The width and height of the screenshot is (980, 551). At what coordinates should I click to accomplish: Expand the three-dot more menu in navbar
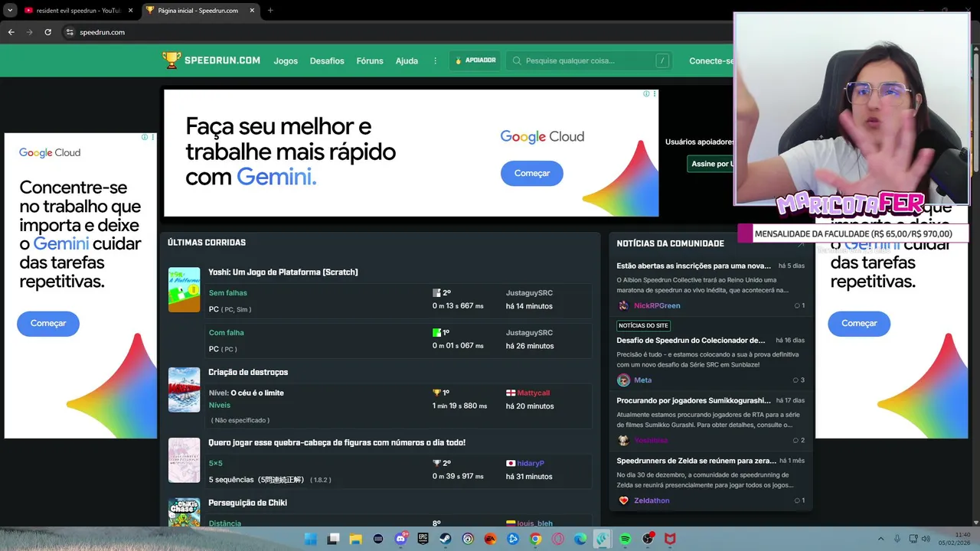click(x=436, y=61)
